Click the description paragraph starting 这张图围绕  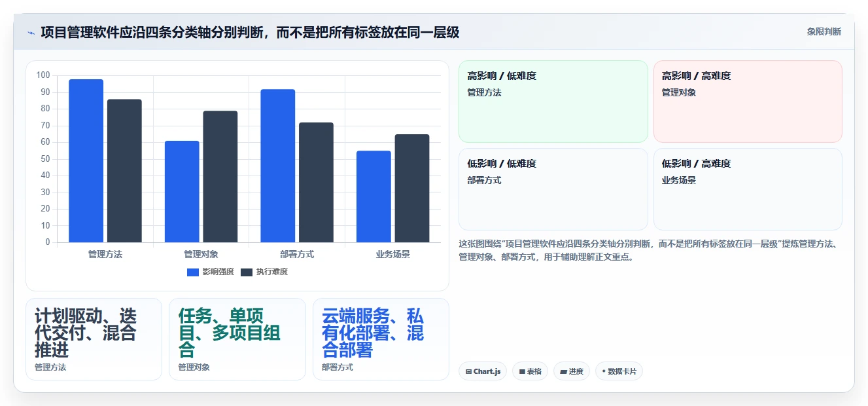[648, 250]
